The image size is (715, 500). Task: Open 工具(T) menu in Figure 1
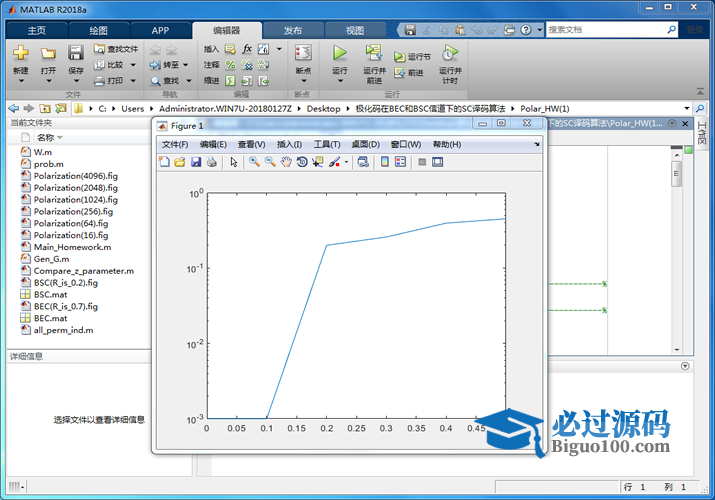[327, 144]
